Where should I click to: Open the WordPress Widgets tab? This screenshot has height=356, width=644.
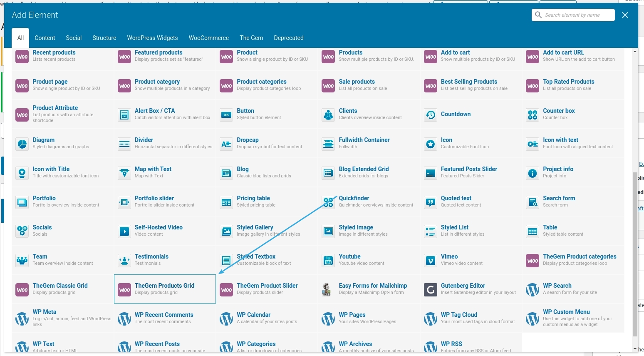tap(152, 38)
